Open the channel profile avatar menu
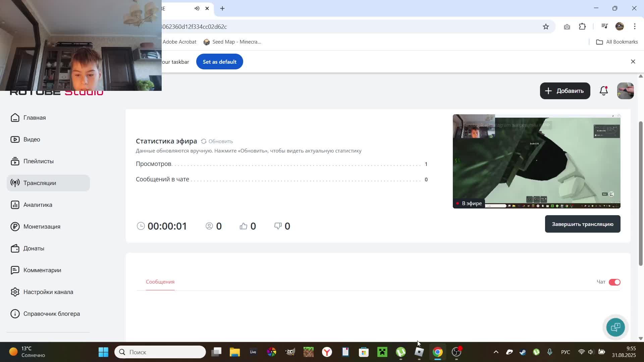Screen dimensions: 644x362 [x=625, y=91]
